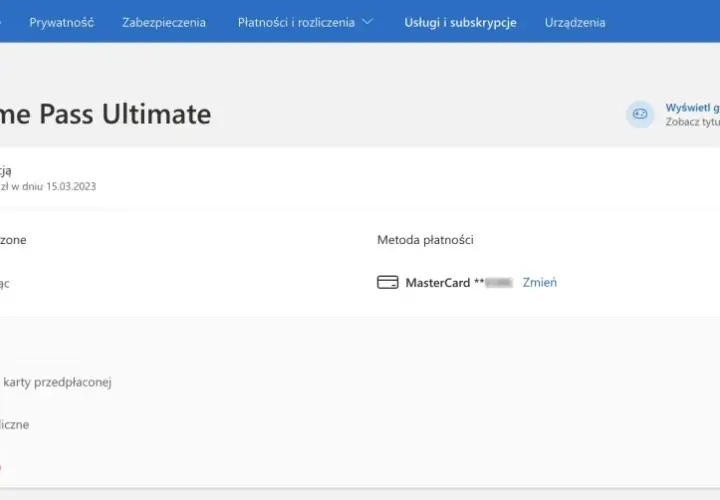The image size is (720, 500).
Task: Open Płatności i rozliczenia menu
Action: click(x=296, y=22)
